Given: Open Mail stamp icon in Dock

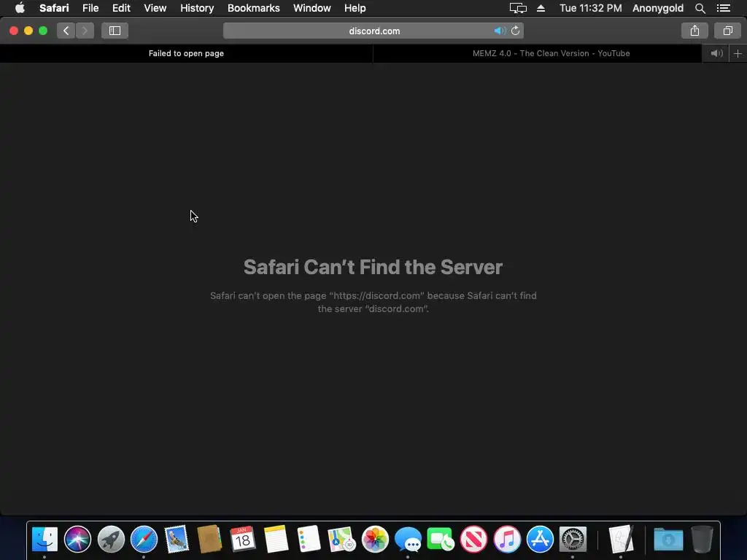Looking at the screenshot, I should pyautogui.click(x=177, y=539).
